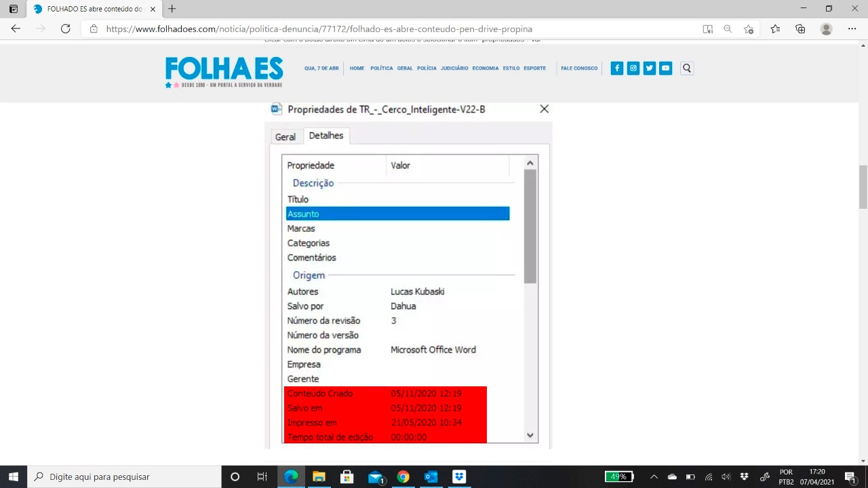Open the ECONOMIA section
The image size is (868, 488).
486,68
